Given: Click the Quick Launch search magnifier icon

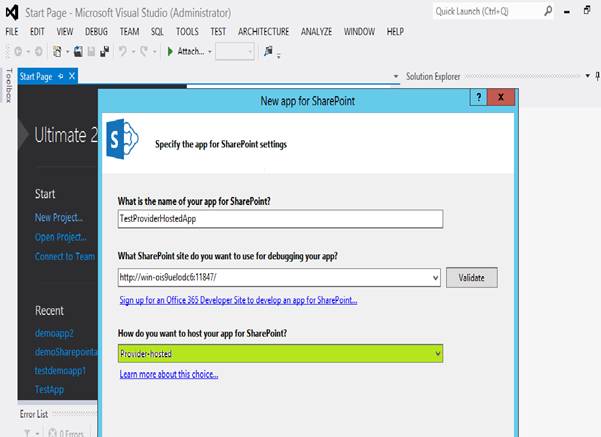Looking at the screenshot, I should pyautogui.click(x=548, y=11).
